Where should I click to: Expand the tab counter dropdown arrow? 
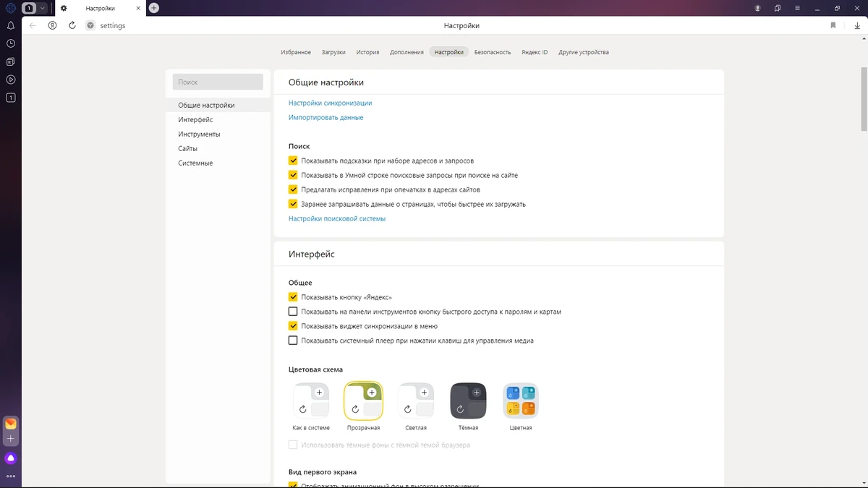(x=43, y=8)
